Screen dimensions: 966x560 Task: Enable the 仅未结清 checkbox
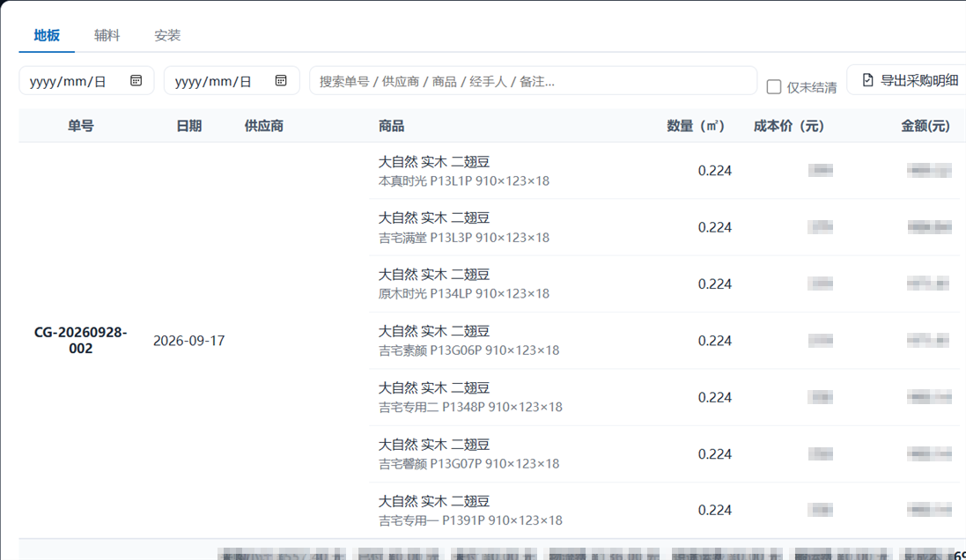tap(774, 87)
